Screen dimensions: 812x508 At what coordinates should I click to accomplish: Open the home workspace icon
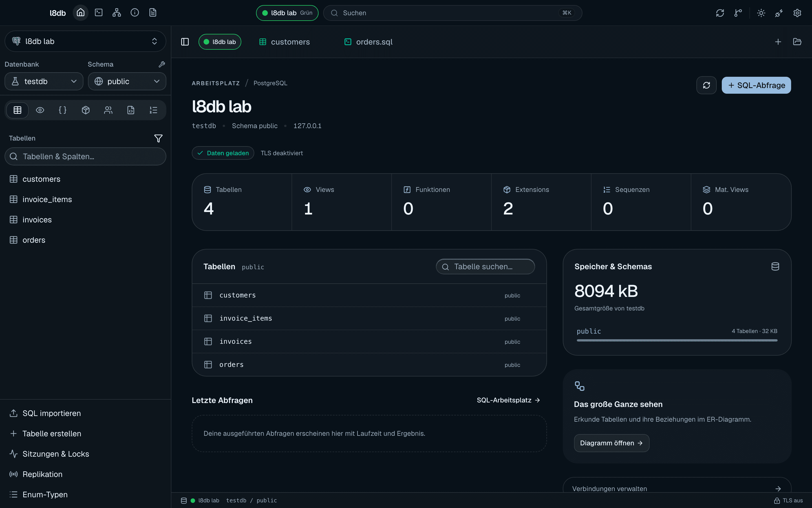81,13
